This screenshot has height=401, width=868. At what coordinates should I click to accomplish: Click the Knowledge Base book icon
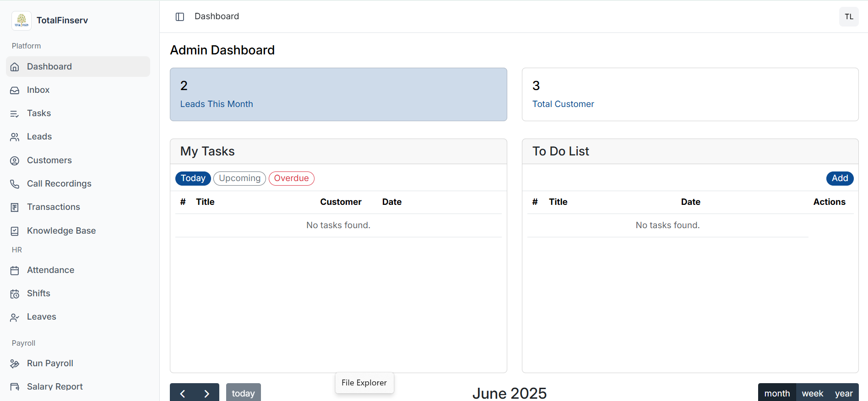coord(15,231)
